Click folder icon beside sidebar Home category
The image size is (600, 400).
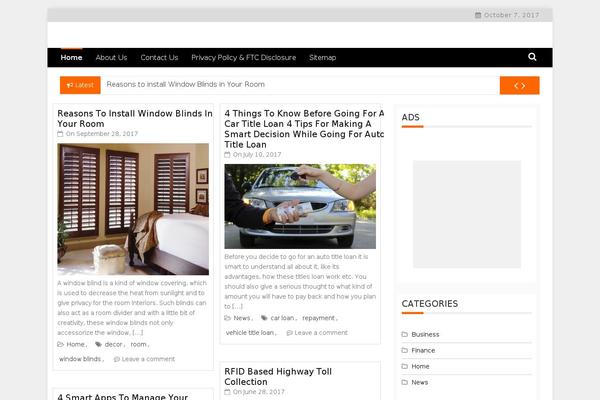[x=404, y=366]
